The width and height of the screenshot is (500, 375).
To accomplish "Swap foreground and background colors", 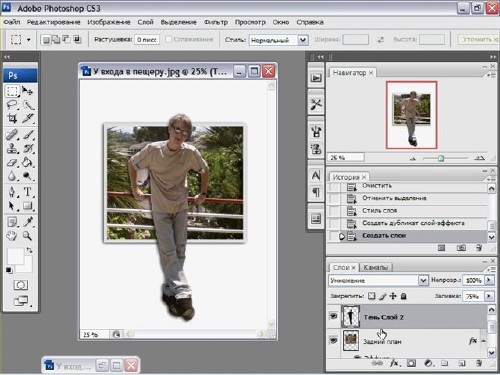I will click(30, 250).
